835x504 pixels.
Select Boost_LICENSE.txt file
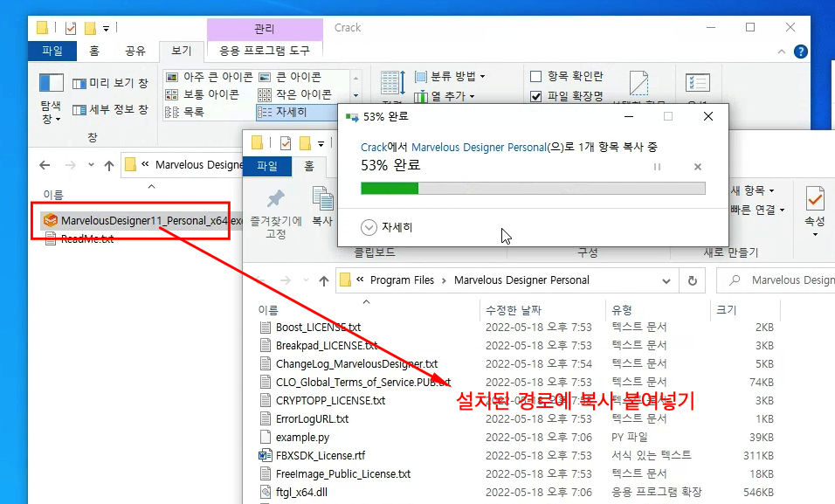tap(318, 328)
